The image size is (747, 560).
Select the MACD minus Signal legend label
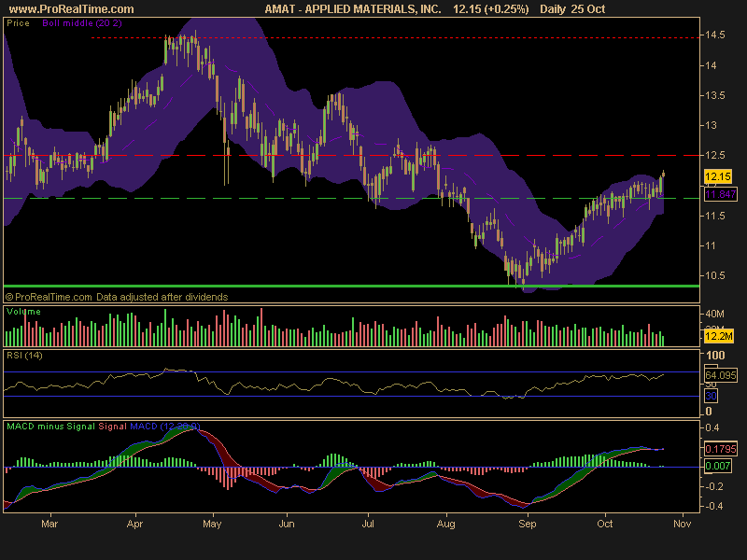pyautogui.click(x=51, y=427)
